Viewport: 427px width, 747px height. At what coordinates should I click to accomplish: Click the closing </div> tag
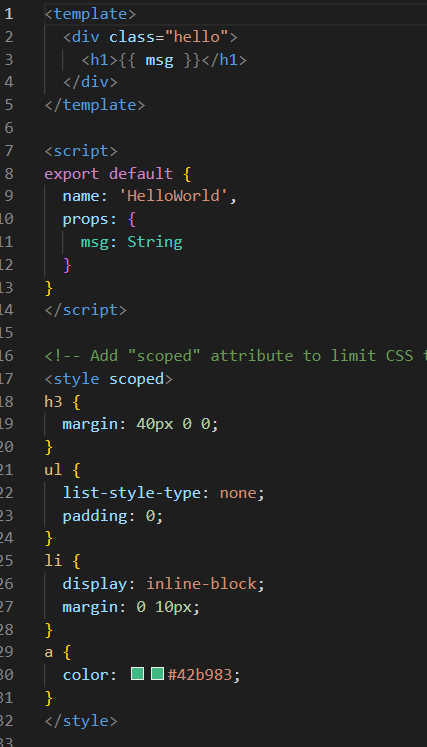tap(90, 82)
